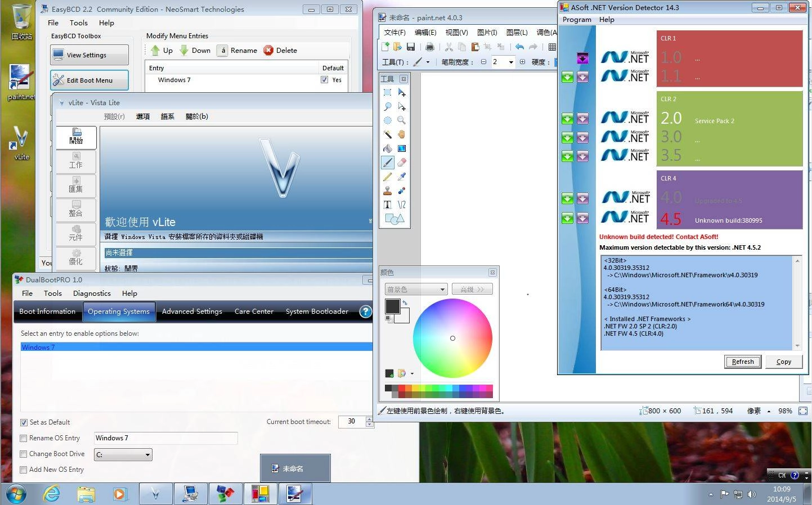Select the Eraser tool
812x505 pixels.
(402, 163)
